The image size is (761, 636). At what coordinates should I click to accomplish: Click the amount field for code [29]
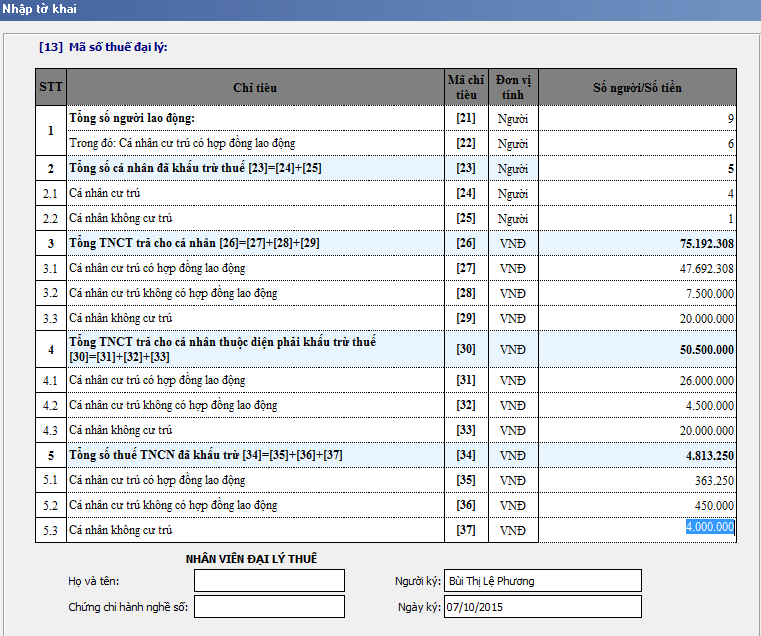click(x=637, y=318)
